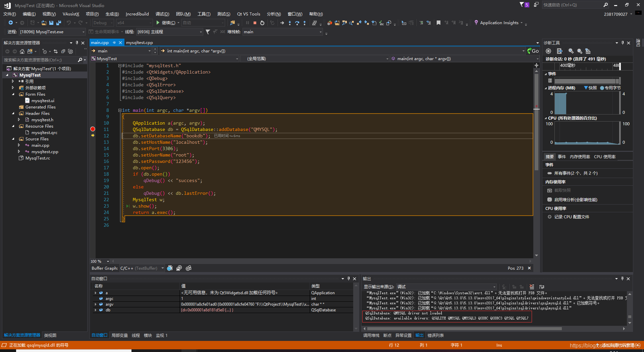Toggle word wrap in the output panel
Screen dimensions: 644x352
[x=542, y=287]
